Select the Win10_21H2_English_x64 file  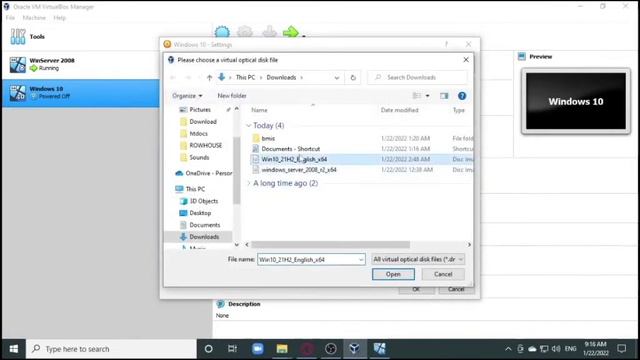click(x=361, y=159)
